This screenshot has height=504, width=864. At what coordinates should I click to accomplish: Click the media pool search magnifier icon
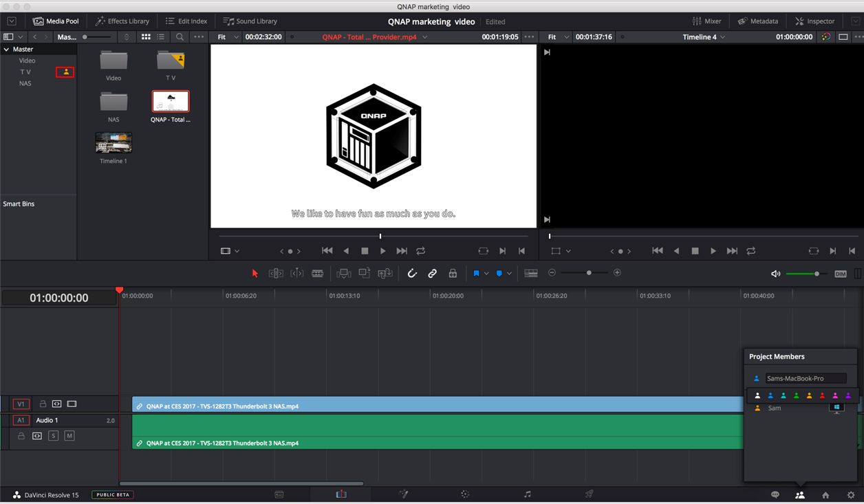point(180,37)
